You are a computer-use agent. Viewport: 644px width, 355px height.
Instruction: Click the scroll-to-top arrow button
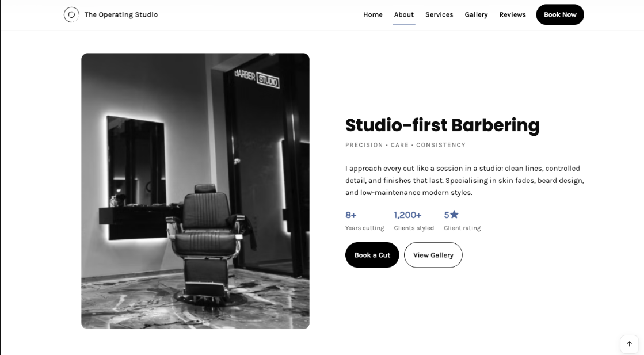pos(629,344)
